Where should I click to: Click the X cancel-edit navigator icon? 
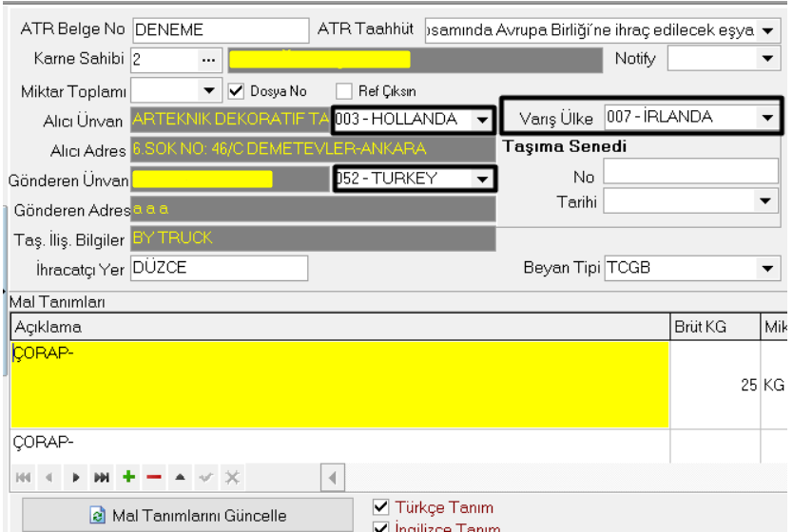231,477
